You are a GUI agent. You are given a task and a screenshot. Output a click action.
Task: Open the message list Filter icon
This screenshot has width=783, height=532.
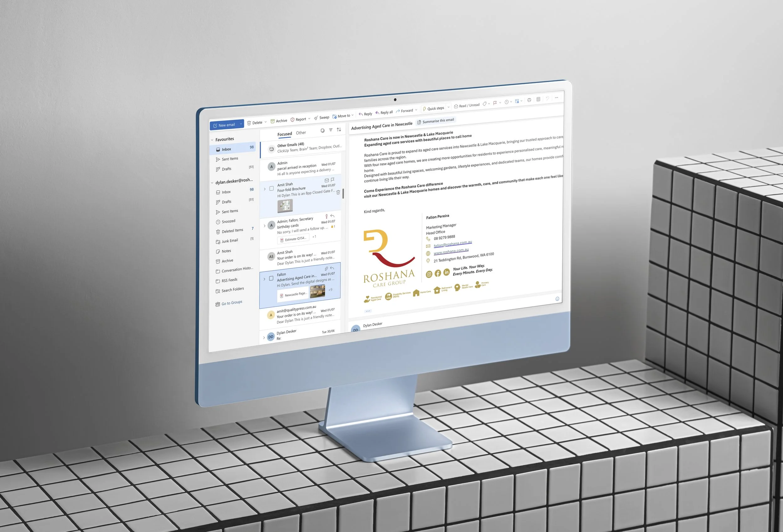point(331,130)
